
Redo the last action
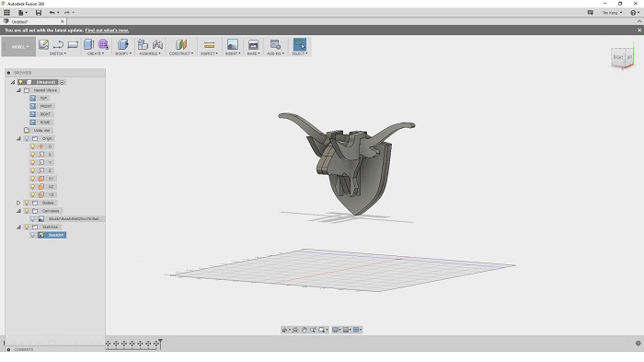(66, 13)
